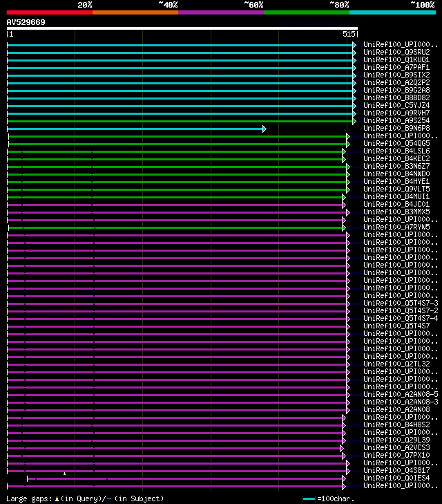
Task: Open hit UniRef100_B9N6P8
Action: [x=396, y=129]
